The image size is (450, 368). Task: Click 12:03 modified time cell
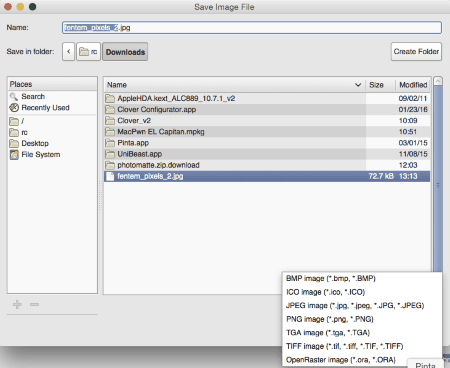click(408, 165)
